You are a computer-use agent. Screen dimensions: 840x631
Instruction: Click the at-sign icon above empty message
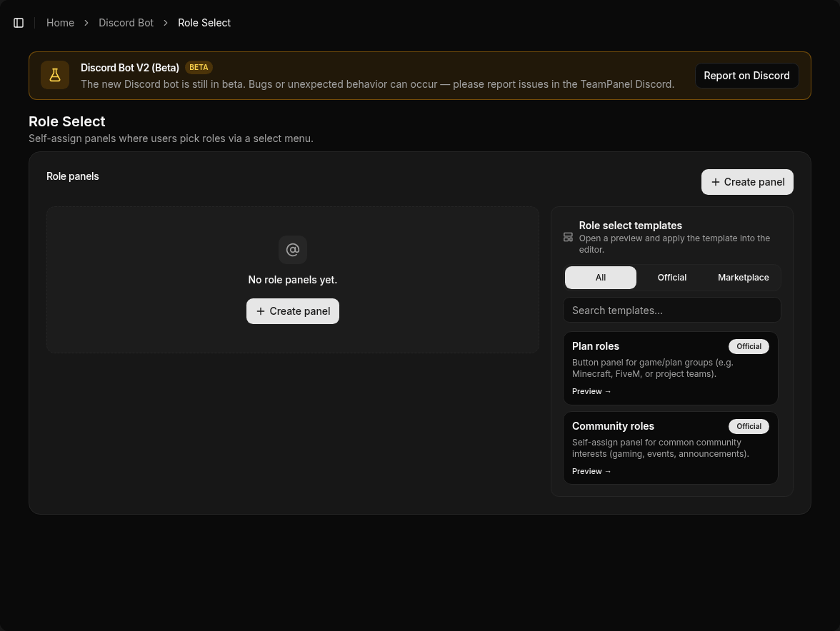point(293,250)
